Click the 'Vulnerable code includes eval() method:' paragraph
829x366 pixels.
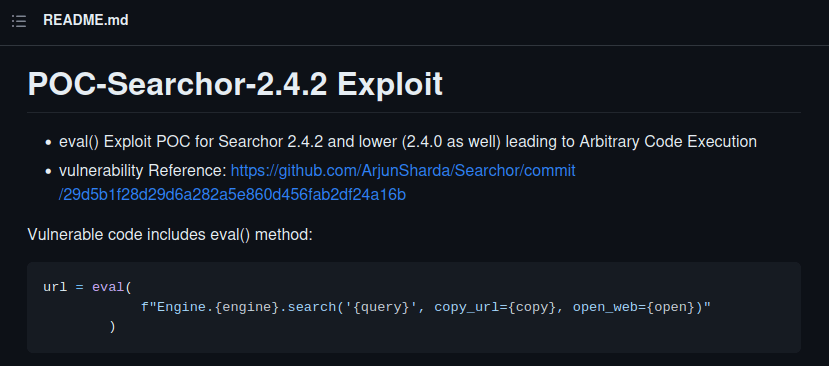[170, 234]
